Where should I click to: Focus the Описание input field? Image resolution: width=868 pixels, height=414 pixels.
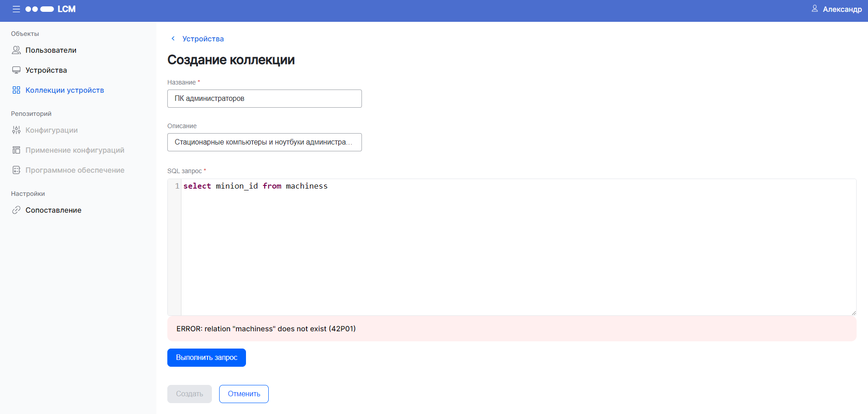coord(264,142)
